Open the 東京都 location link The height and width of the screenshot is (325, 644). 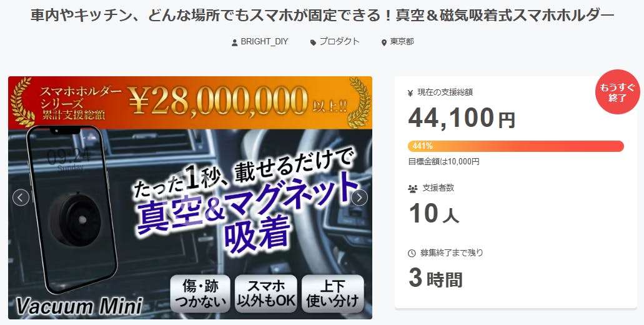pyautogui.click(x=402, y=41)
